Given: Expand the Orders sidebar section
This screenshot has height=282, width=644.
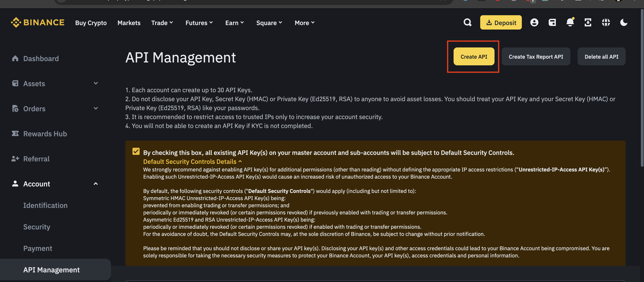Looking at the screenshot, I should [x=96, y=108].
